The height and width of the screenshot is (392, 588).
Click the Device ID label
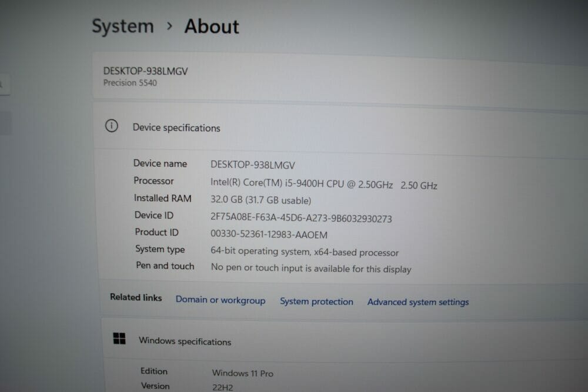click(x=154, y=215)
